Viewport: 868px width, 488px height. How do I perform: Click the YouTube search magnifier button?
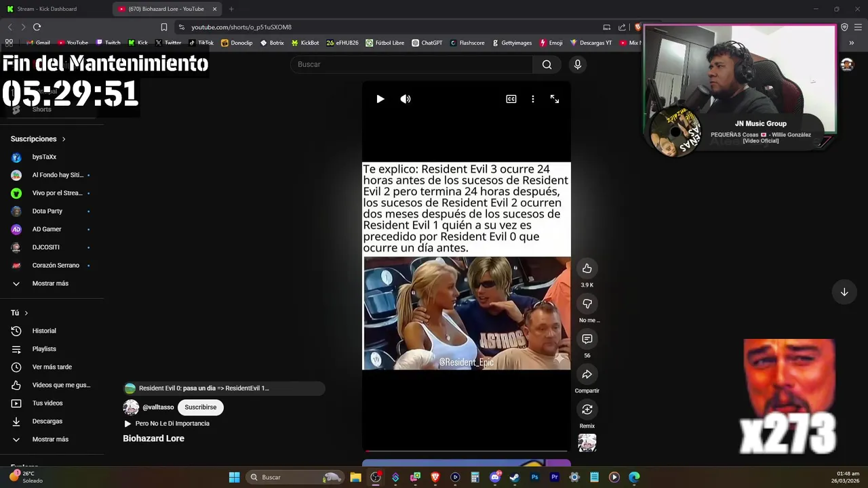(x=547, y=64)
